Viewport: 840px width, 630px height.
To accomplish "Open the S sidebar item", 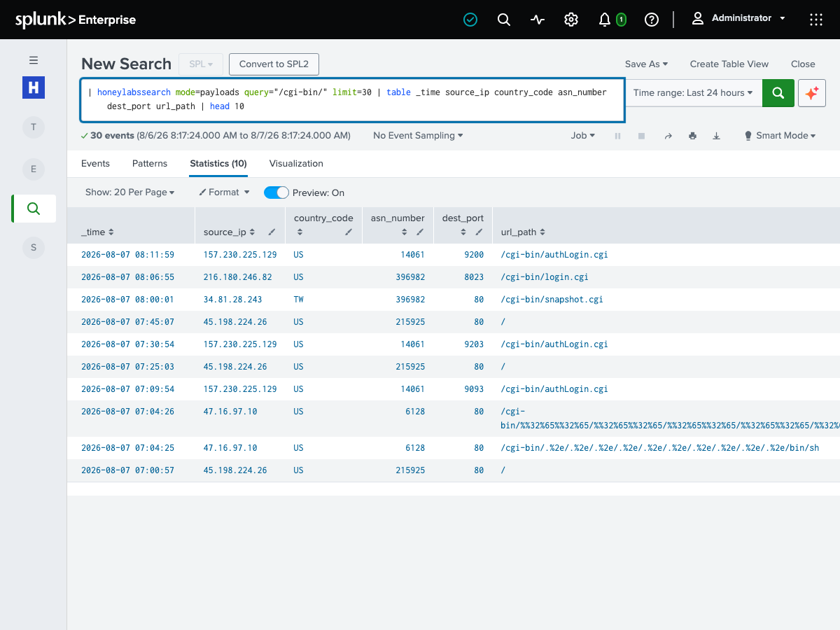I will [33, 247].
